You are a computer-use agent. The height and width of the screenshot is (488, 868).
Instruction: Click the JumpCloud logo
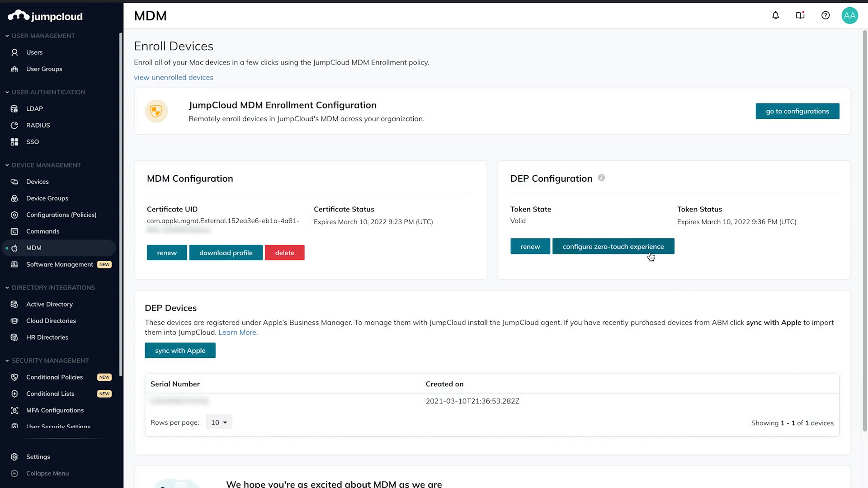pos(45,16)
